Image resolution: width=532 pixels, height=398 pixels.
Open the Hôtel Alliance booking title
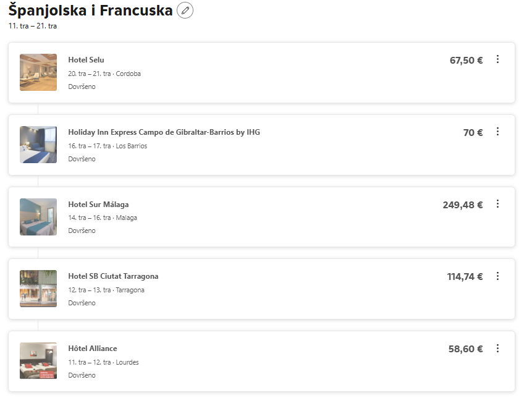tap(93, 349)
